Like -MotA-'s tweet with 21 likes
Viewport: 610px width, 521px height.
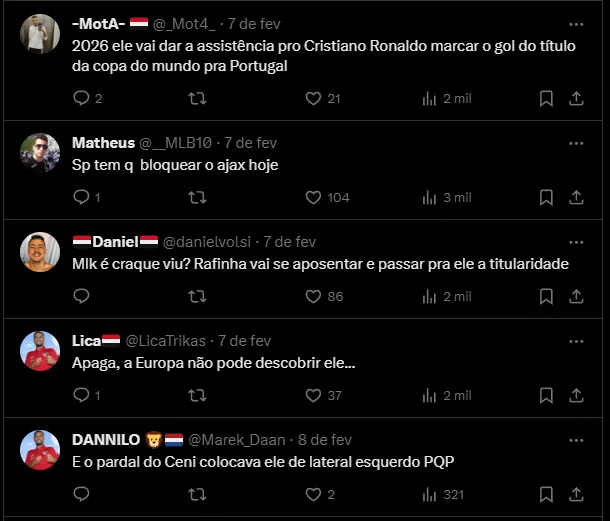pyautogui.click(x=313, y=98)
